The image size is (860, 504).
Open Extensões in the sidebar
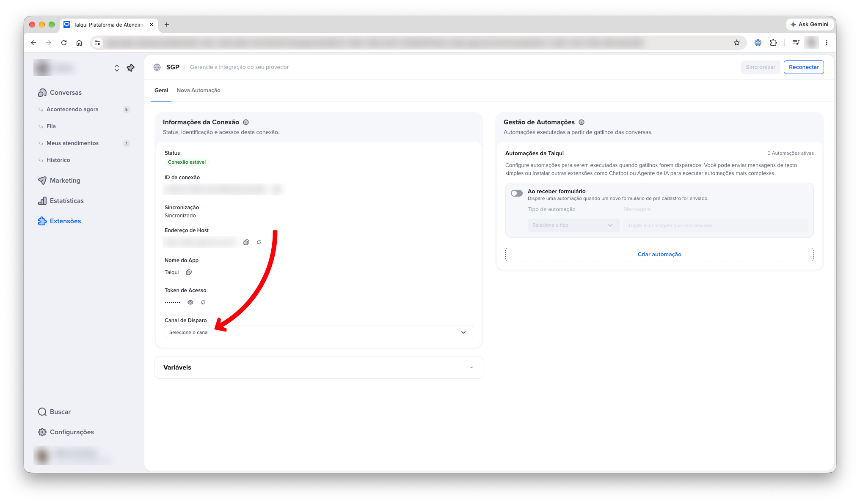(x=59, y=221)
